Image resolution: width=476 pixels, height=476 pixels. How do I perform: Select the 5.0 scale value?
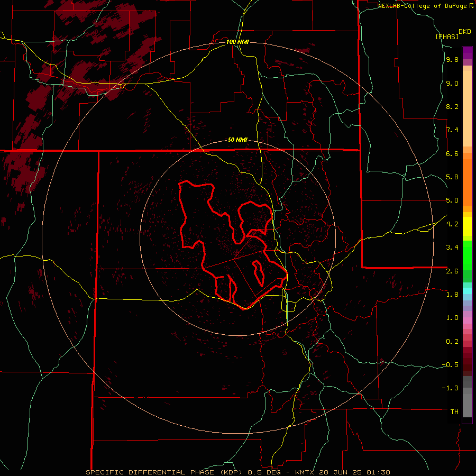(x=452, y=200)
